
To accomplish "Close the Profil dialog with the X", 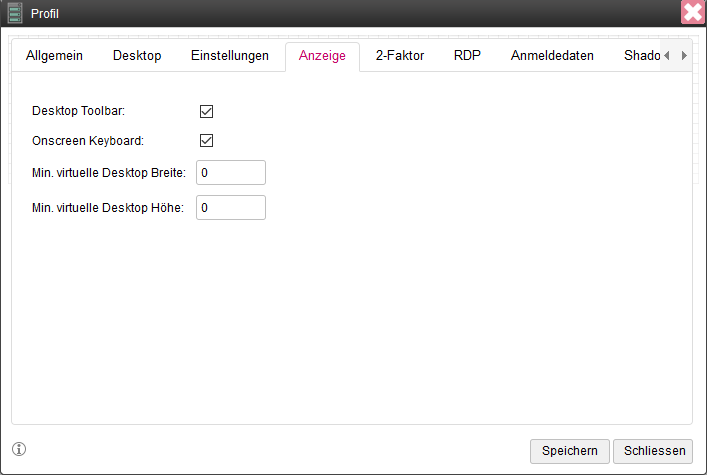I will 693,12.
